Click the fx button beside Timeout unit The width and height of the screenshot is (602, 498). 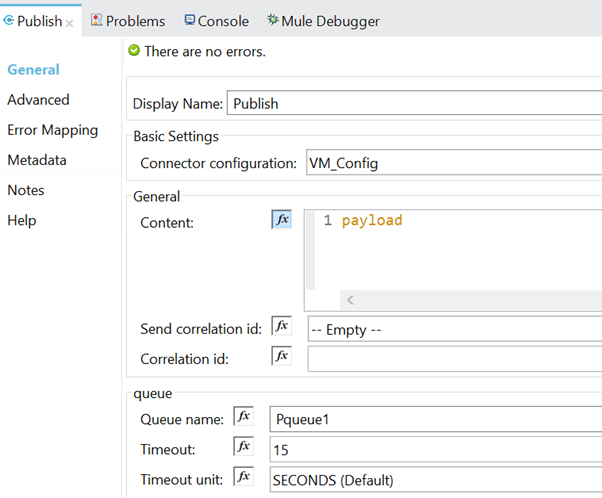[243, 477]
